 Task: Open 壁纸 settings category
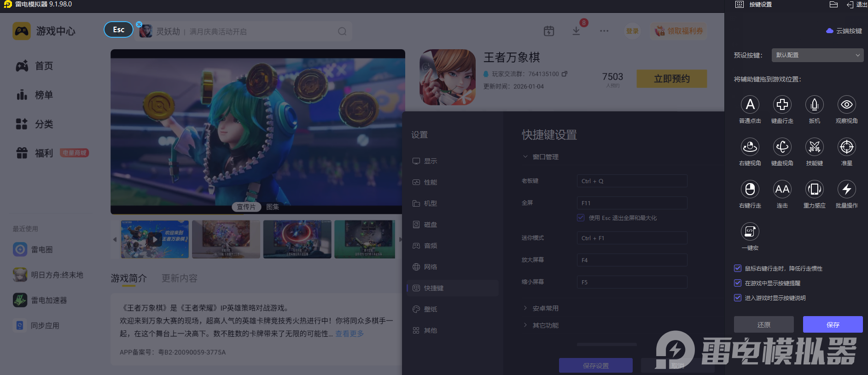coord(453,309)
